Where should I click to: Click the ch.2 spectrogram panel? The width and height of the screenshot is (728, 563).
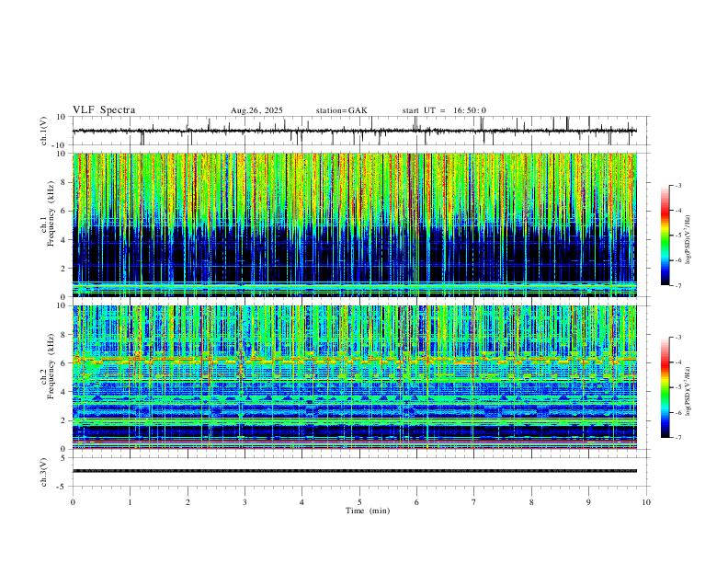(355, 377)
